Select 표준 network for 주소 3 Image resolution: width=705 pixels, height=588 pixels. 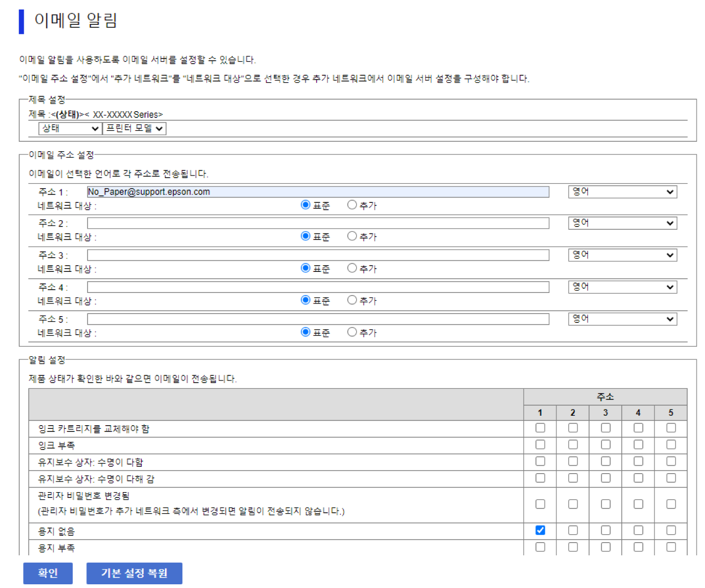[x=306, y=268]
